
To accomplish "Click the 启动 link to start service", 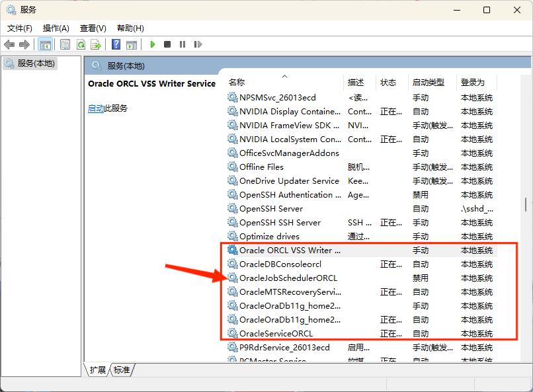I will coord(96,108).
